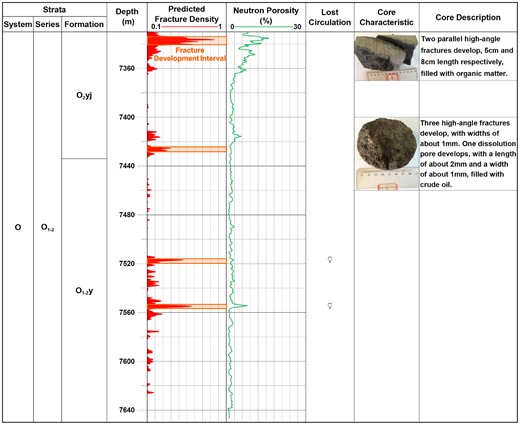520x425 pixels.
Task: Click the Lost Circulation column header
Action: 330,17
